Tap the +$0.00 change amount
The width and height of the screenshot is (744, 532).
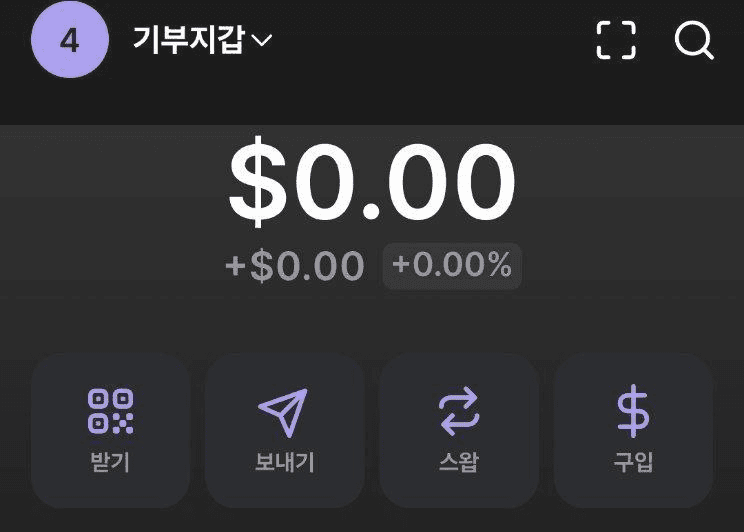pyautogui.click(x=295, y=265)
